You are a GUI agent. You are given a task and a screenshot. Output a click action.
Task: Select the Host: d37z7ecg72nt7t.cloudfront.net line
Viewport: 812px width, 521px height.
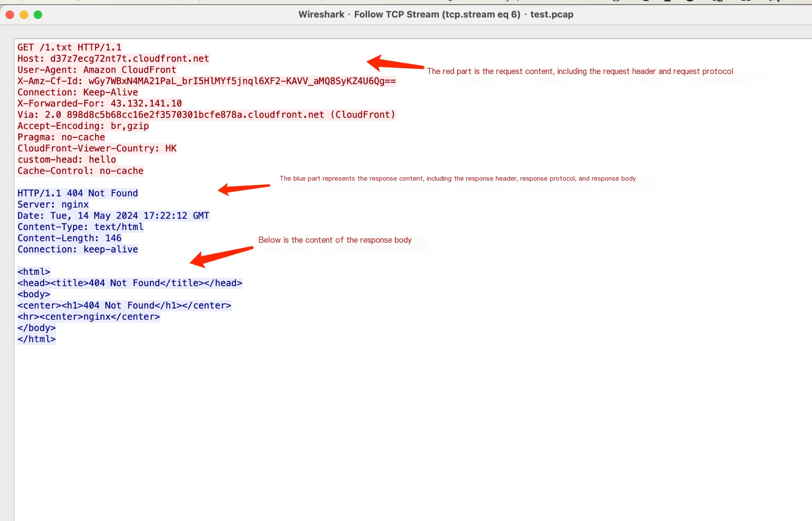point(113,59)
